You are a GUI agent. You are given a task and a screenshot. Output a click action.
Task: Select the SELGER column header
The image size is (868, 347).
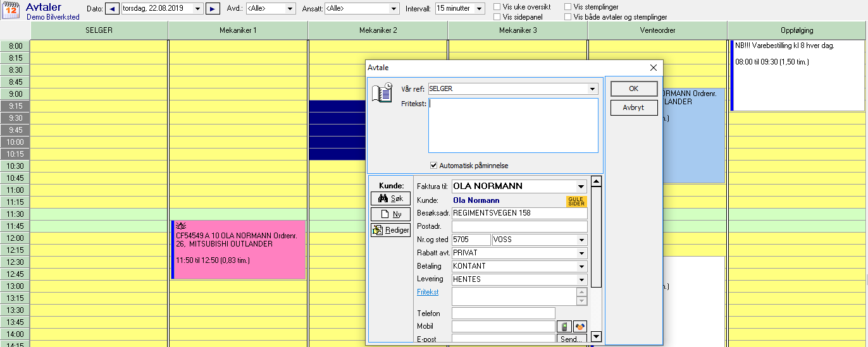point(99,30)
